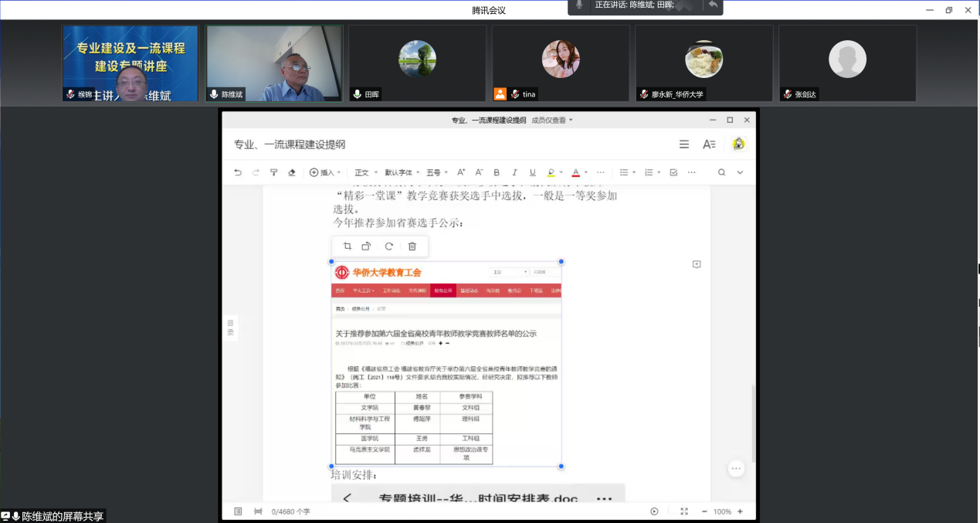Crop the selected image
This screenshot has height=523, width=980.
(x=348, y=246)
